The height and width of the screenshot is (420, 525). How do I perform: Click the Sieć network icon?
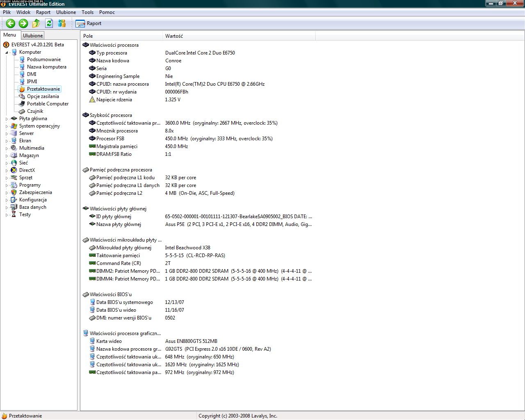(14, 163)
